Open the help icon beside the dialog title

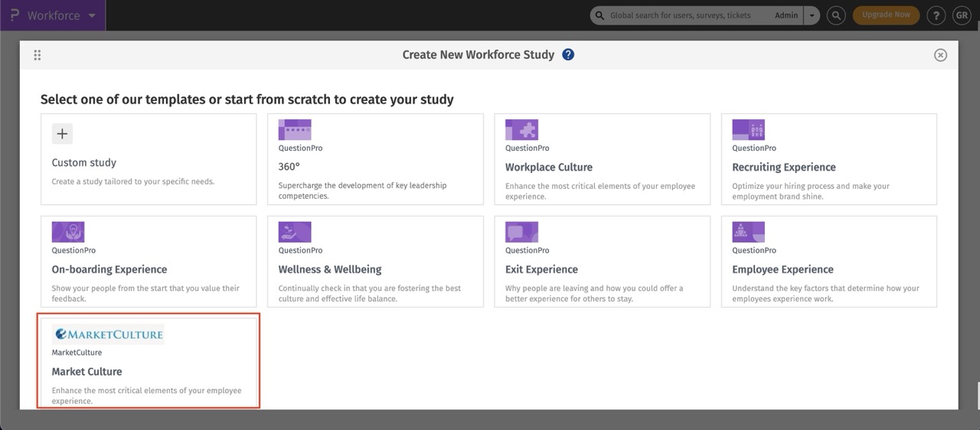pyautogui.click(x=568, y=54)
